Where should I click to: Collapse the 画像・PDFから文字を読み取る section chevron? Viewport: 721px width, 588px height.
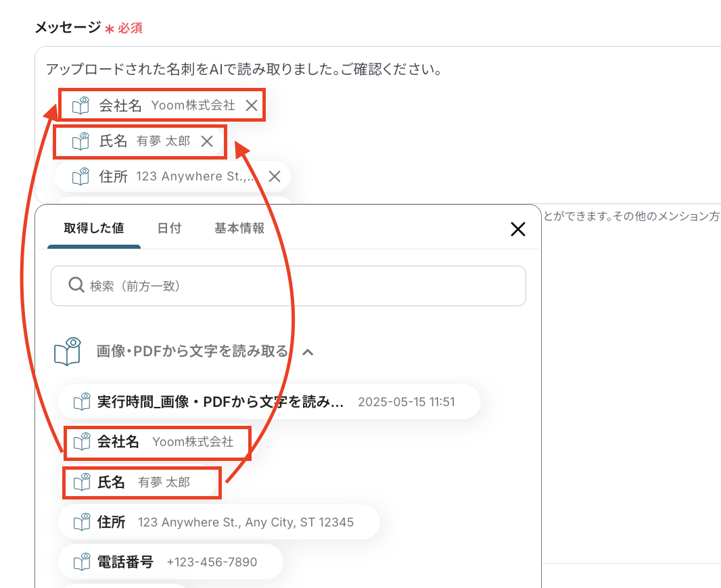pyautogui.click(x=308, y=352)
